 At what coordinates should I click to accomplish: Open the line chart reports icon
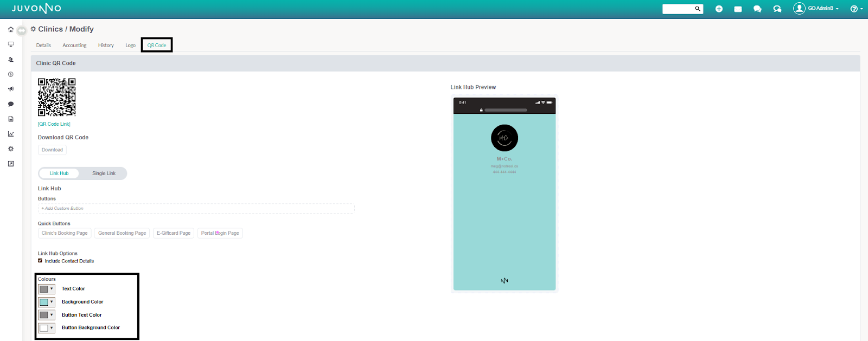coord(11,134)
